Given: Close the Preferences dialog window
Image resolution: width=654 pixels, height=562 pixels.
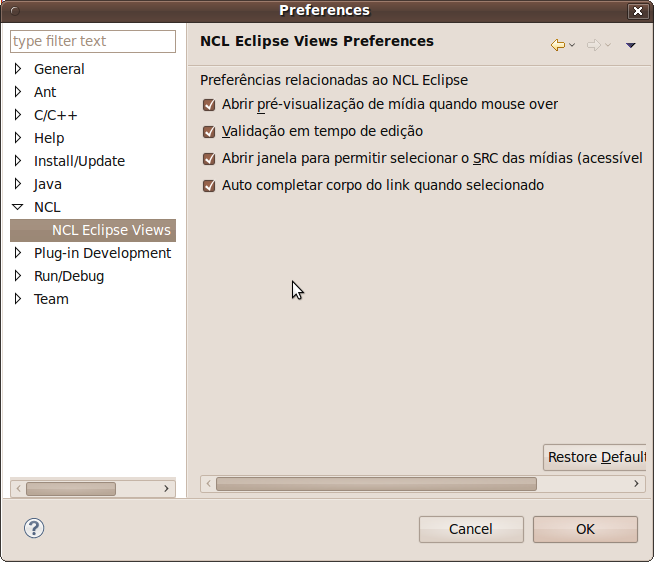Looking at the screenshot, I should (637, 11).
